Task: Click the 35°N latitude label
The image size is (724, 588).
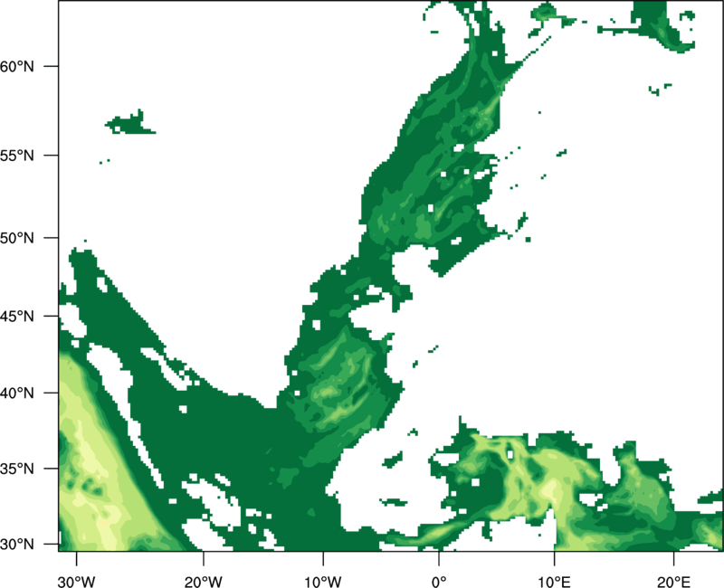Action: 17,469
